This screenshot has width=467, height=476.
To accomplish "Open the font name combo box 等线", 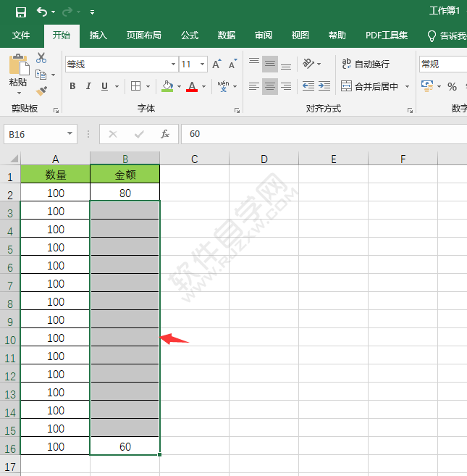I will tap(122, 64).
